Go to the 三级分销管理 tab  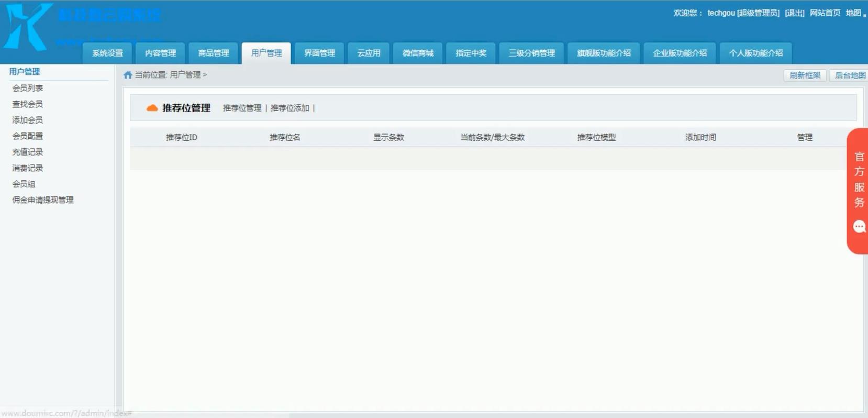click(x=531, y=53)
